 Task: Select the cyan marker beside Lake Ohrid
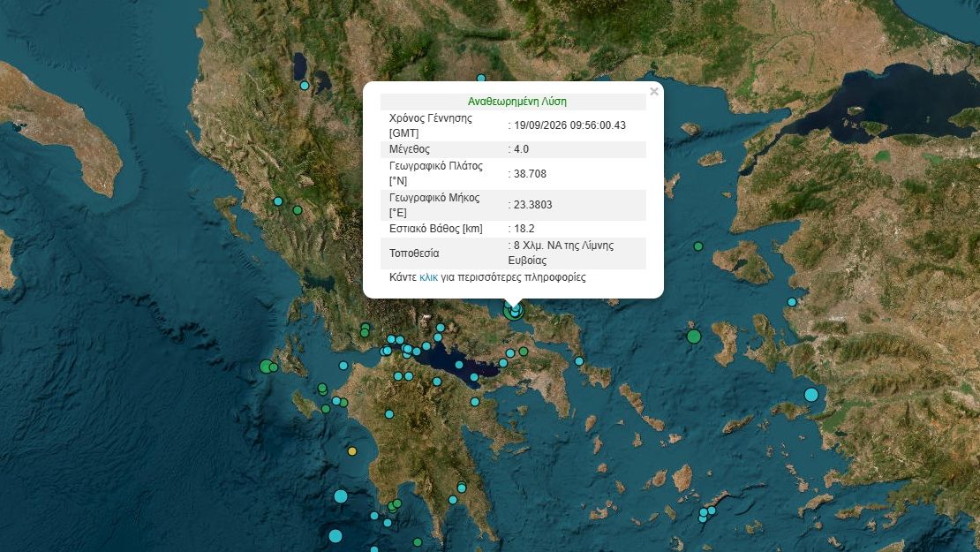305,86
